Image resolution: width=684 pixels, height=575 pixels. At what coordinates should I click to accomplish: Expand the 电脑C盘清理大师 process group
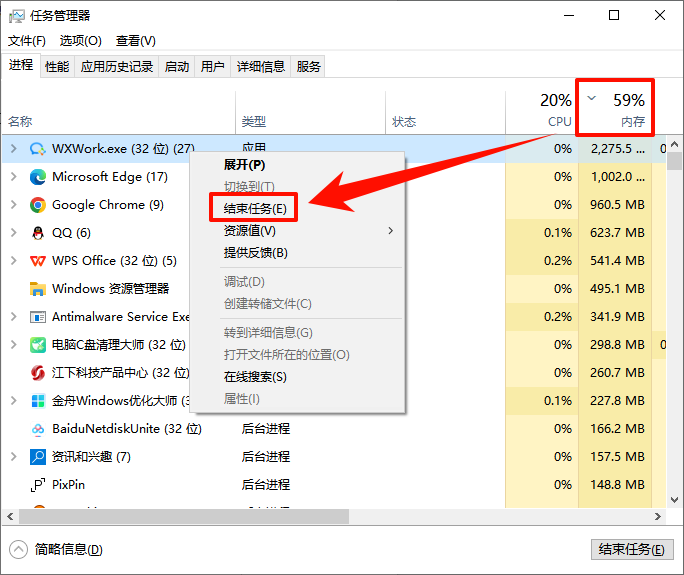click(x=14, y=345)
